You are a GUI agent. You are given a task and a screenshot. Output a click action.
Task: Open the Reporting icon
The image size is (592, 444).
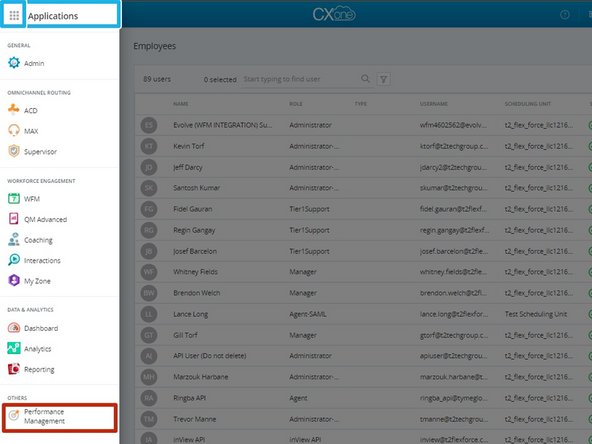[x=14, y=369]
